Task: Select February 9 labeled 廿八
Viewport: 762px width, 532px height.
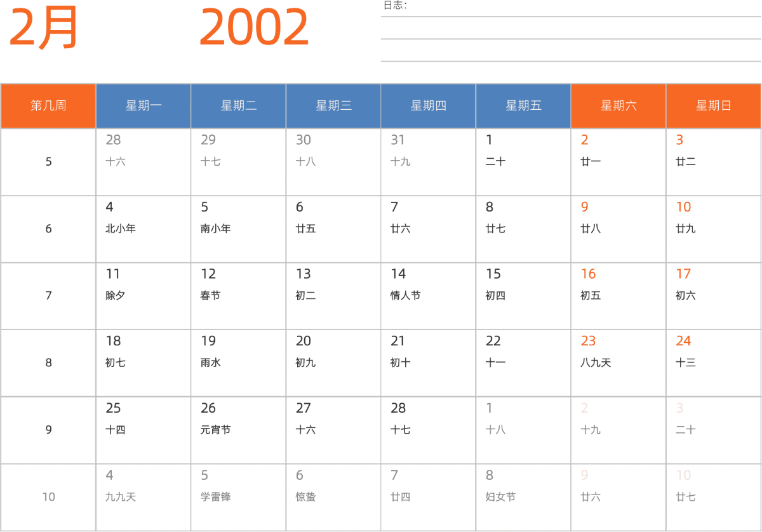Action: tap(618, 229)
